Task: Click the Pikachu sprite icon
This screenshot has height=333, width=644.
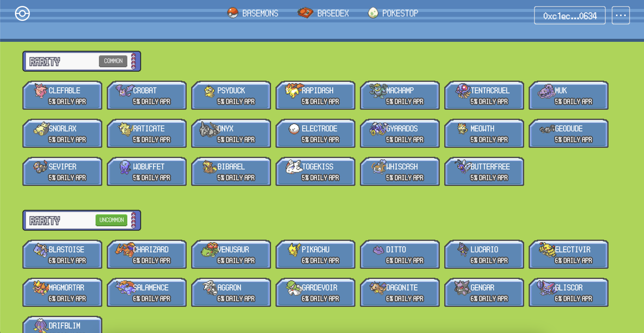Action: (294, 250)
